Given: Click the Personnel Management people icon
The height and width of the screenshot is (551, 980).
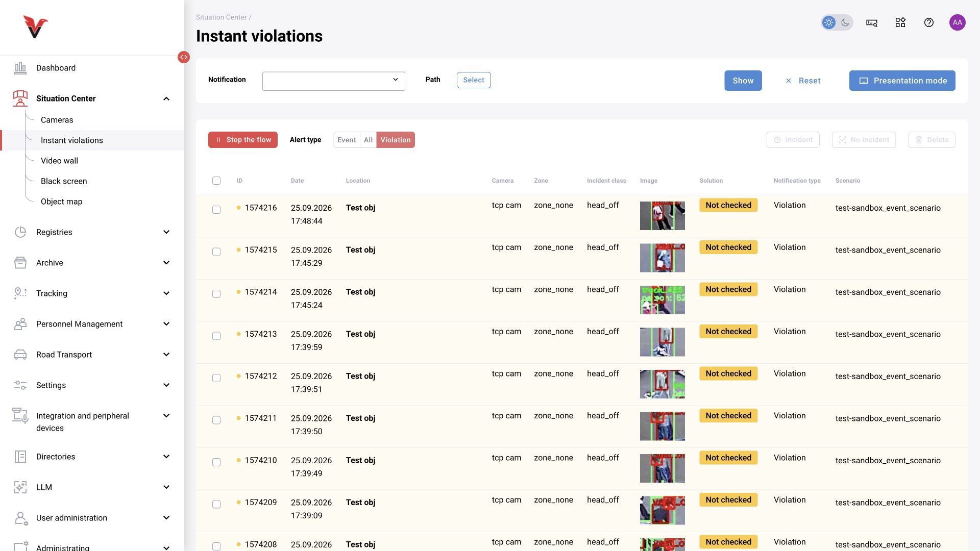Looking at the screenshot, I should pyautogui.click(x=20, y=324).
